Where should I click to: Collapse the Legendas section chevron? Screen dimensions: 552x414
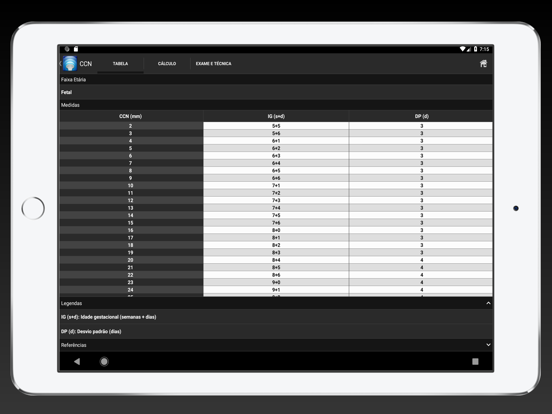coord(488,303)
